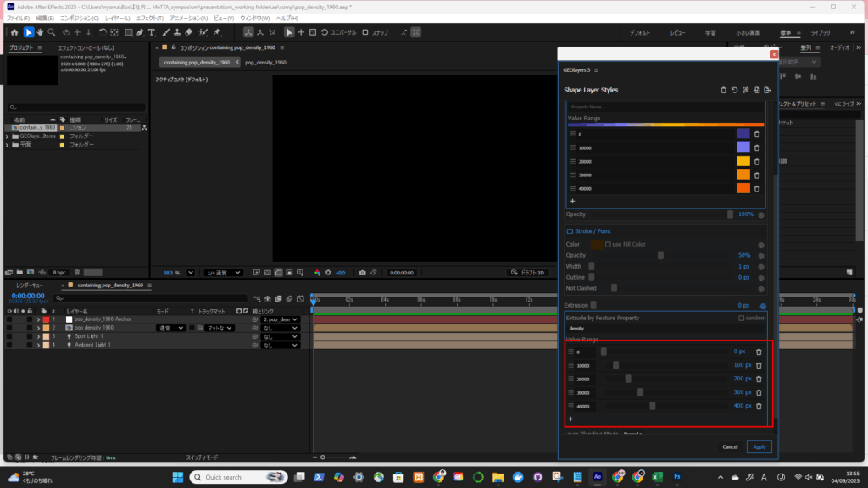868x488 pixels.
Task: Expand the pop_density_1960 Anchor layer
Action: (38, 319)
